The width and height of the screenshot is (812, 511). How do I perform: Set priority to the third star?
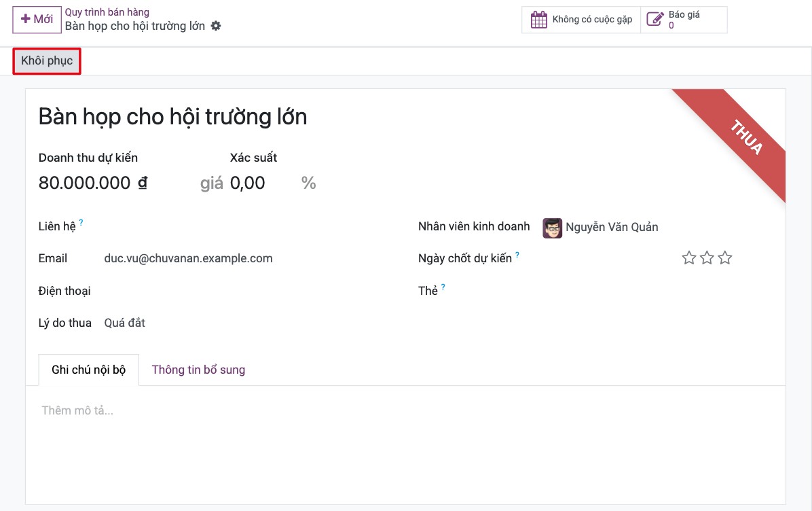coord(725,258)
